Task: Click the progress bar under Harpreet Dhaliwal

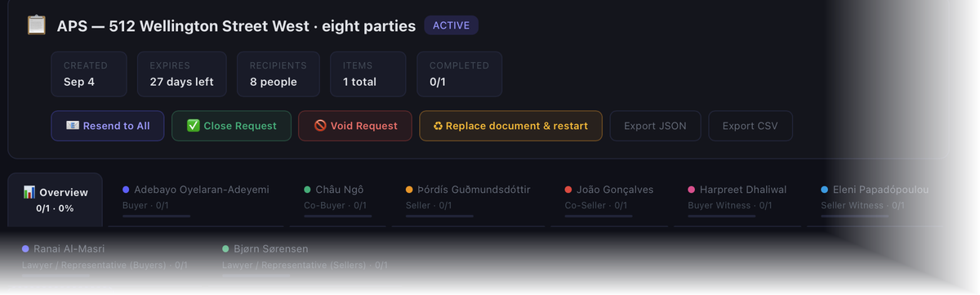Action: click(721, 216)
